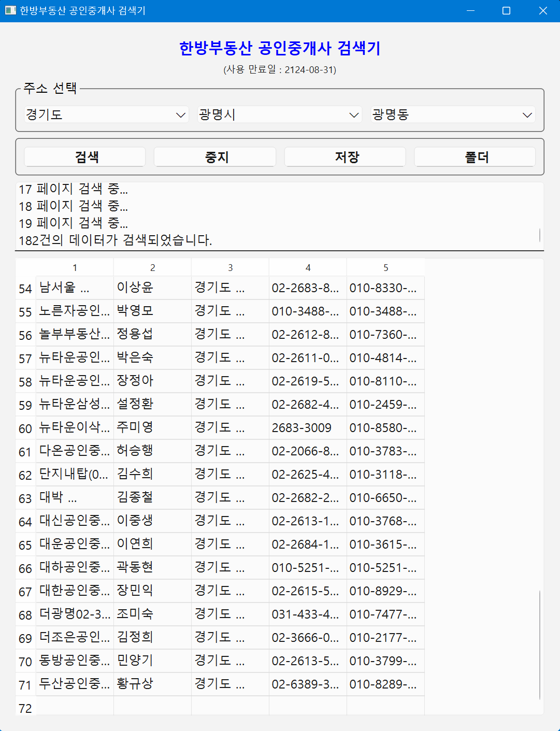This screenshot has height=731, width=560.
Task: Click the app icon in the title bar
Action: pyautogui.click(x=9, y=10)
